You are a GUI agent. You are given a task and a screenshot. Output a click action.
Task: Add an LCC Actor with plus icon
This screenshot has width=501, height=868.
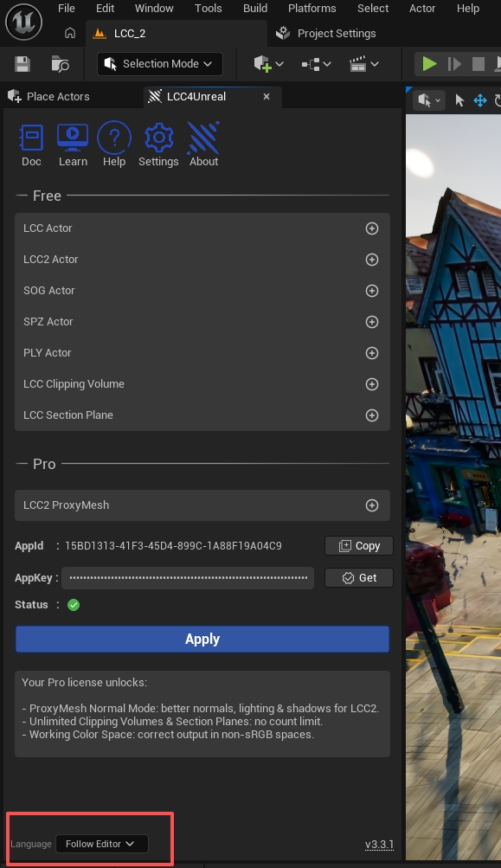pos(372,228)
